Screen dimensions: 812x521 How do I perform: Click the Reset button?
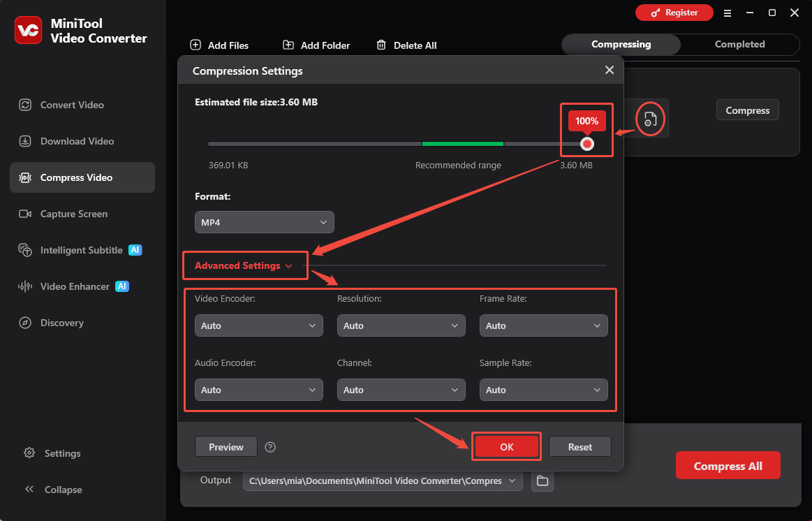pyautogui.click(x=580, y=446)
